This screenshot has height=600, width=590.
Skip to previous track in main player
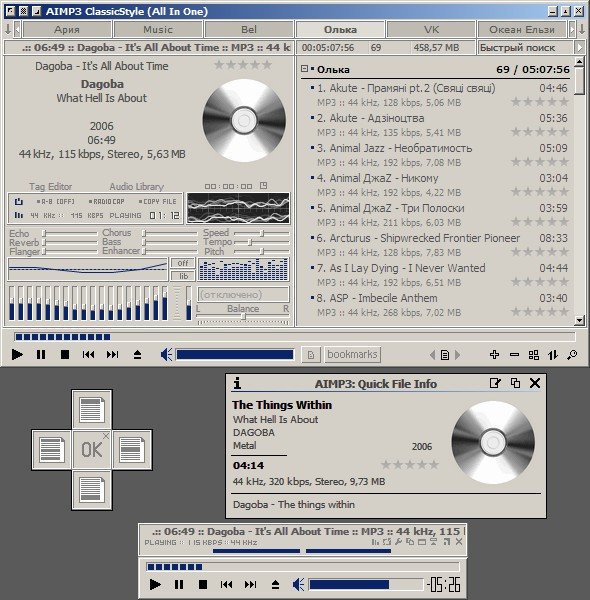click(x=88, y=355)
